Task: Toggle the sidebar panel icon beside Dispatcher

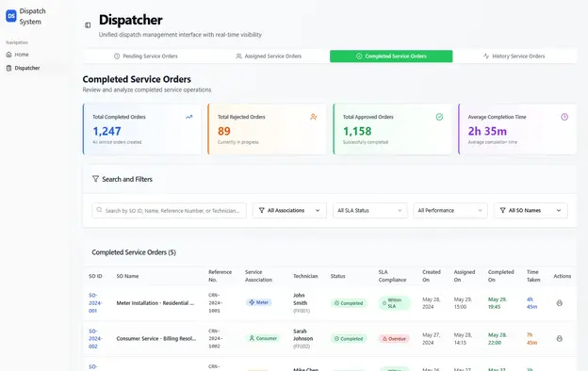Action: [x=88, y=25]
